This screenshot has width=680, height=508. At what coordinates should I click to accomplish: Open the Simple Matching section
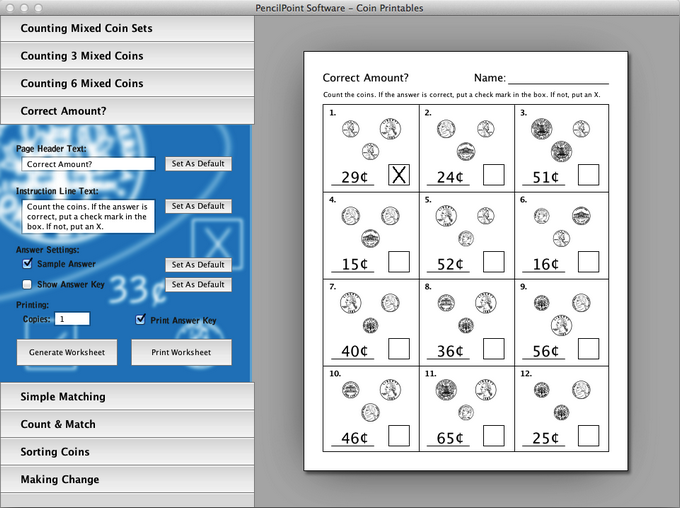[127, 397]
